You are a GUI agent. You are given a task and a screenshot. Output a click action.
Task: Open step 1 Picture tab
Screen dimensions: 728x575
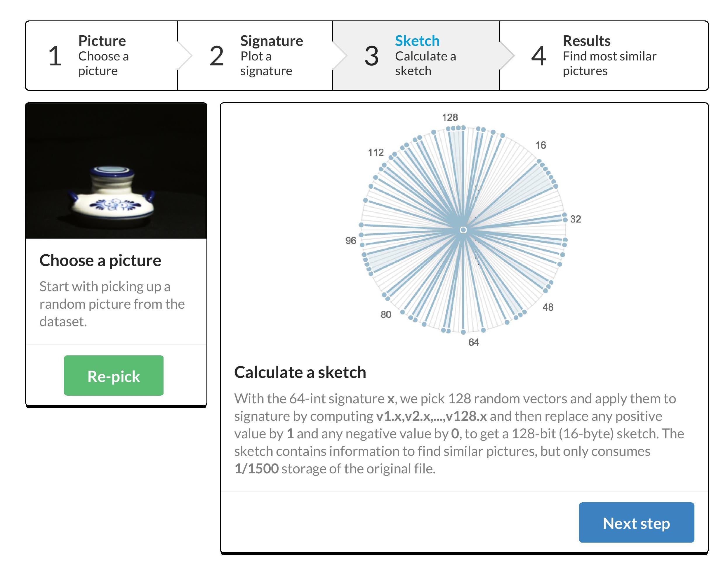[x=101, y=55]
